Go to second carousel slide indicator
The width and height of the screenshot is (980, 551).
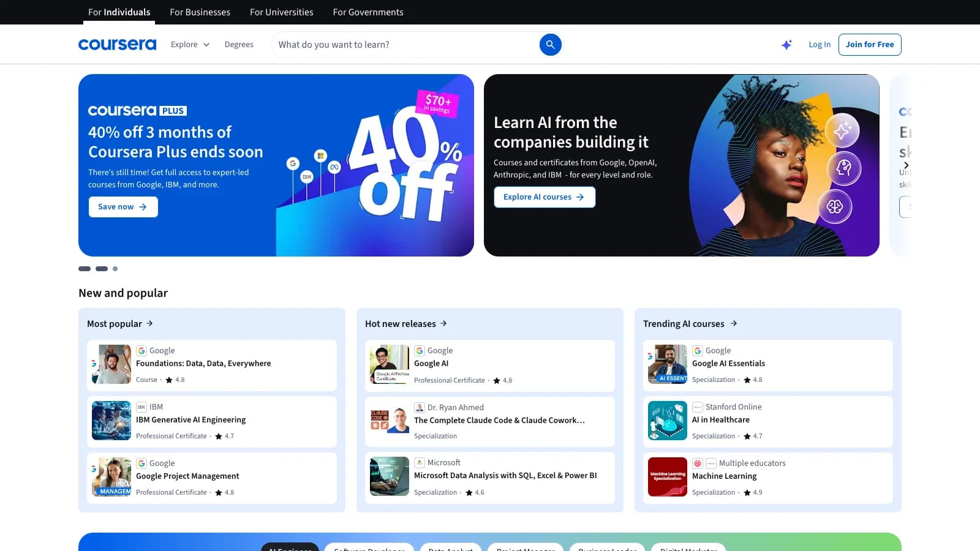pos(102,269)
